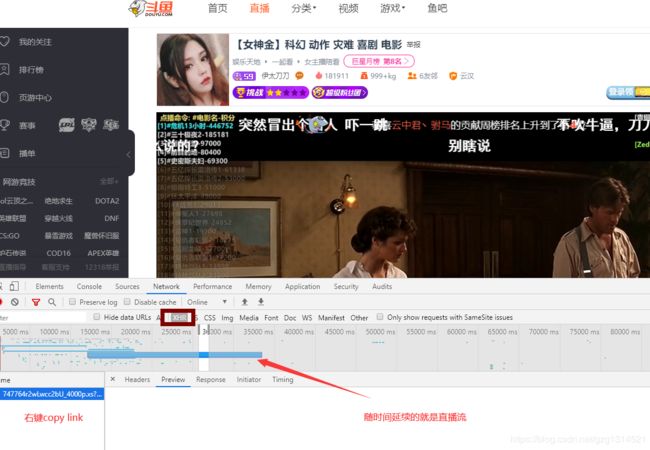Switch to the Console tab

coord(89,286)
